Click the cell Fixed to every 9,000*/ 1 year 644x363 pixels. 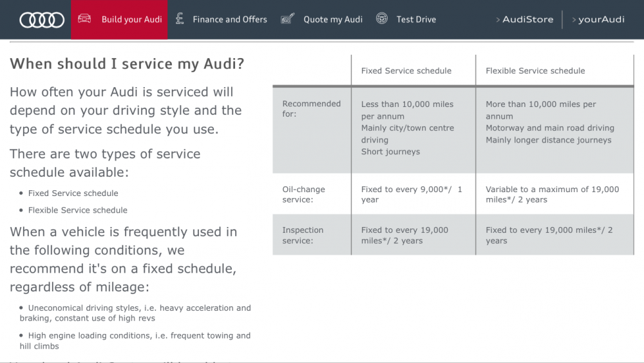(x=412, y=195)
